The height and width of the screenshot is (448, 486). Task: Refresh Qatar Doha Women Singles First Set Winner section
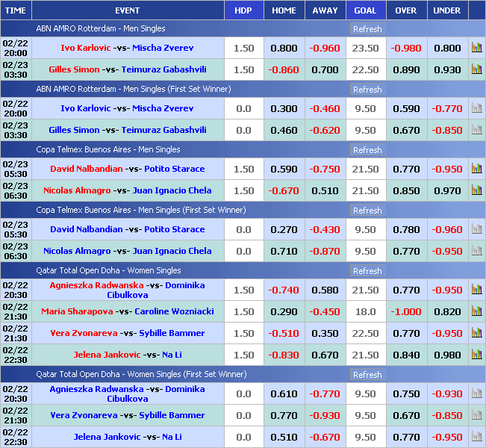[367, 375]
